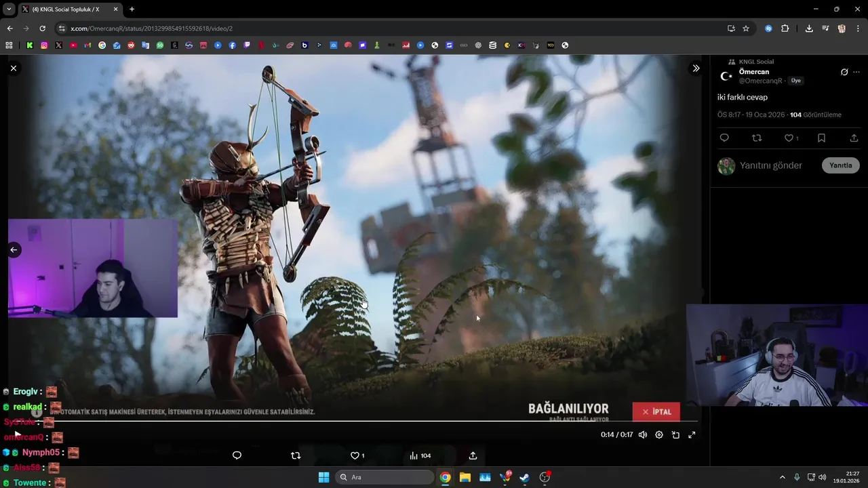Viewport: 868px width, 488px height.
Task: Open a new browser tab
Action: click(x=132, y=9)
